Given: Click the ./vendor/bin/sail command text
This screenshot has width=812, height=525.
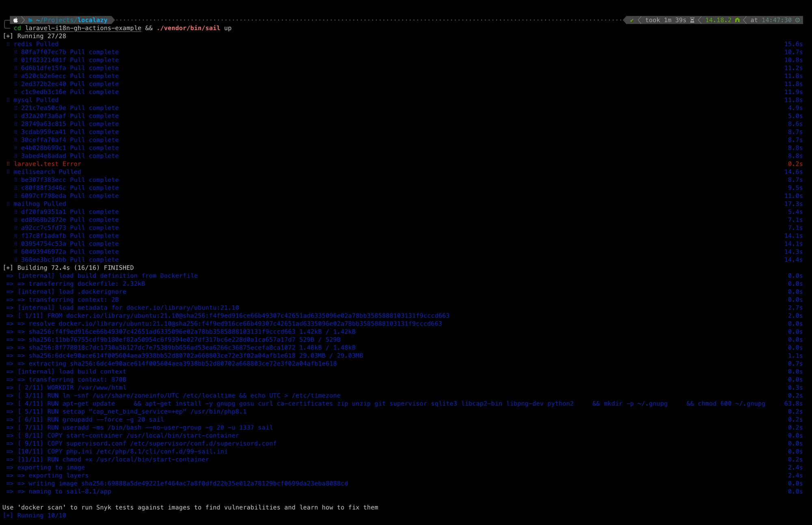Looking at the screenshot, I should (x=188, y=28).
